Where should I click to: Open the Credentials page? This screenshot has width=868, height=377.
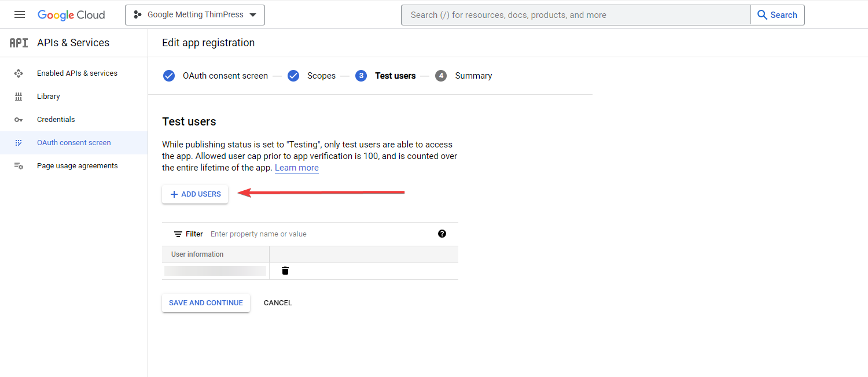click(x=56, y=120)
